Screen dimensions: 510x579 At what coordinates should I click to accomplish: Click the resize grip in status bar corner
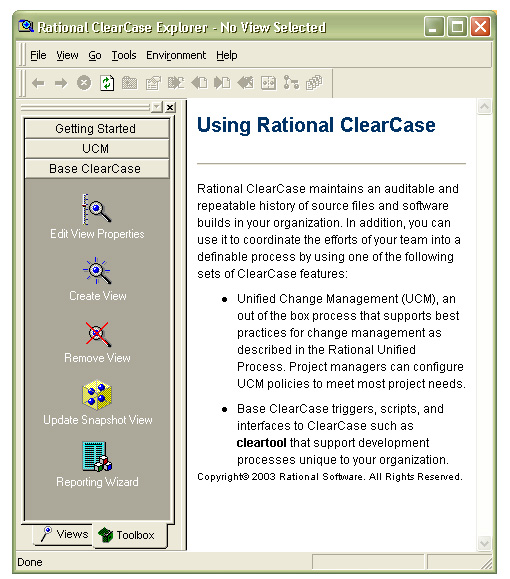tap(487, 563)
